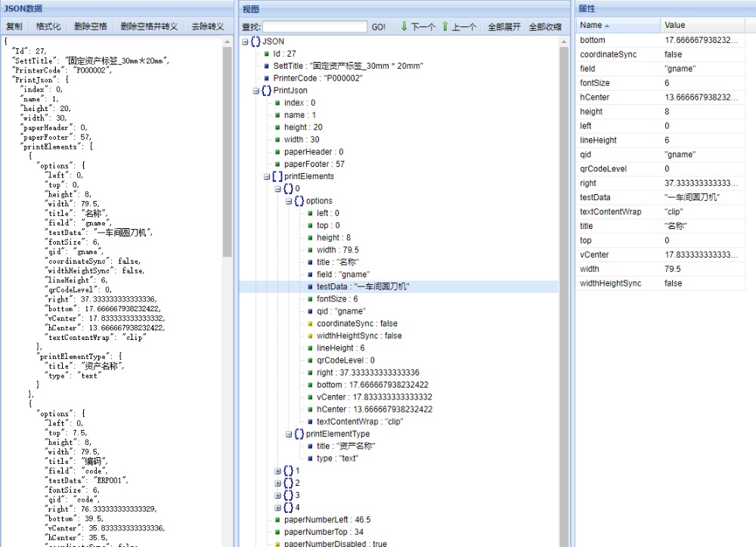Screen dimensions: 756x547
Task: Click the object icon of the PrintJson node
Action: 266,91
